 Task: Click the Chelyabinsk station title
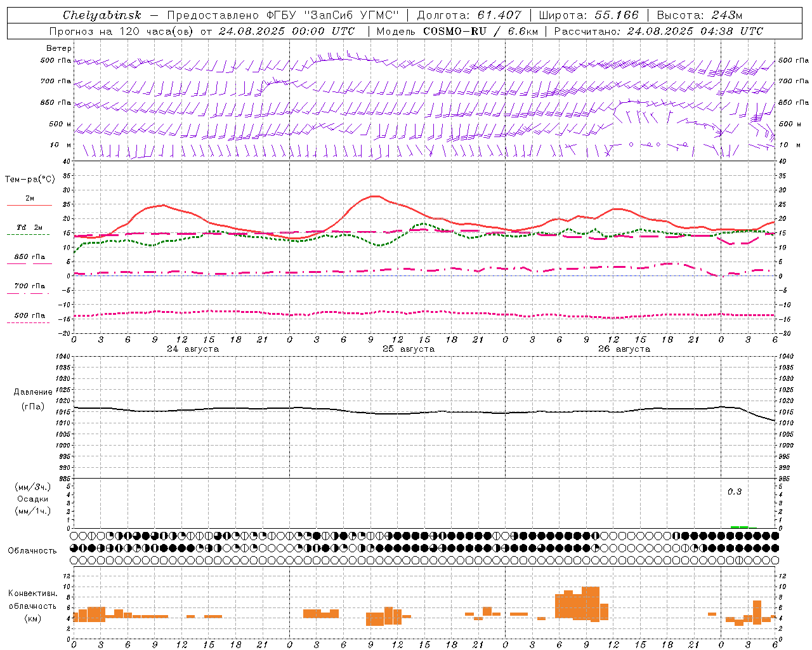(x=102, y=15)
